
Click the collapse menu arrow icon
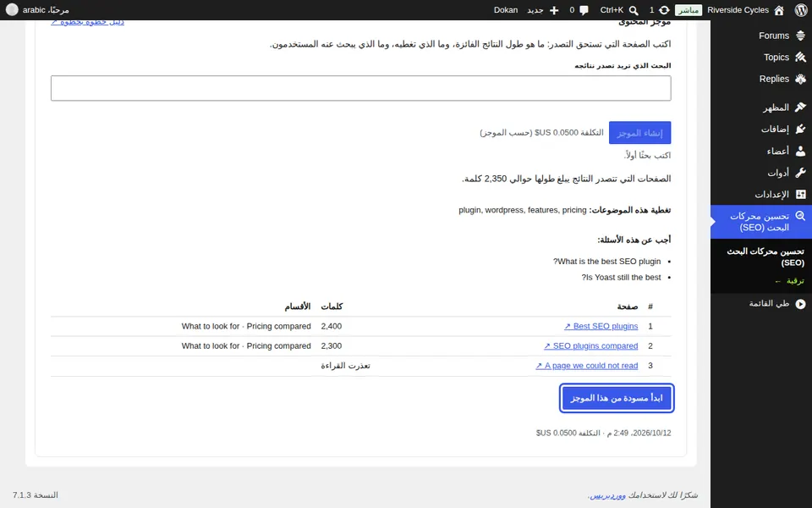801,304
